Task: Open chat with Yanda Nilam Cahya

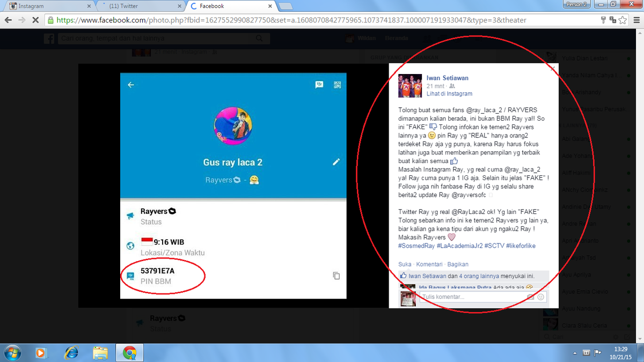Action: pyautogui.click(x=589, y=75)
